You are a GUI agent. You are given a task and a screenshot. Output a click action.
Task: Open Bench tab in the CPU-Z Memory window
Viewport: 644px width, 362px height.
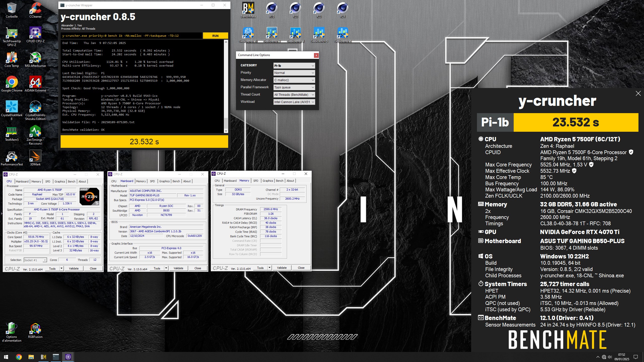click(x=279, y=180)
